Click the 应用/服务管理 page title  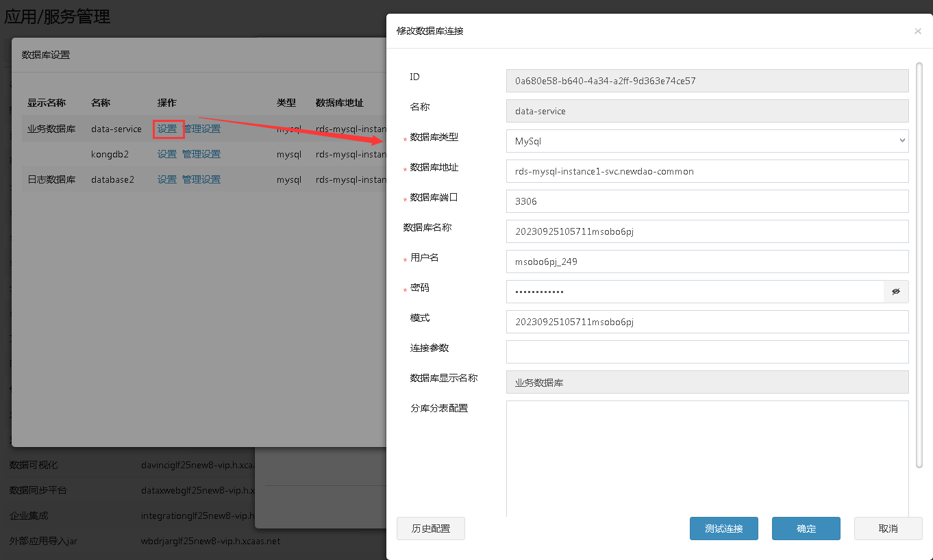click(58, 16)
